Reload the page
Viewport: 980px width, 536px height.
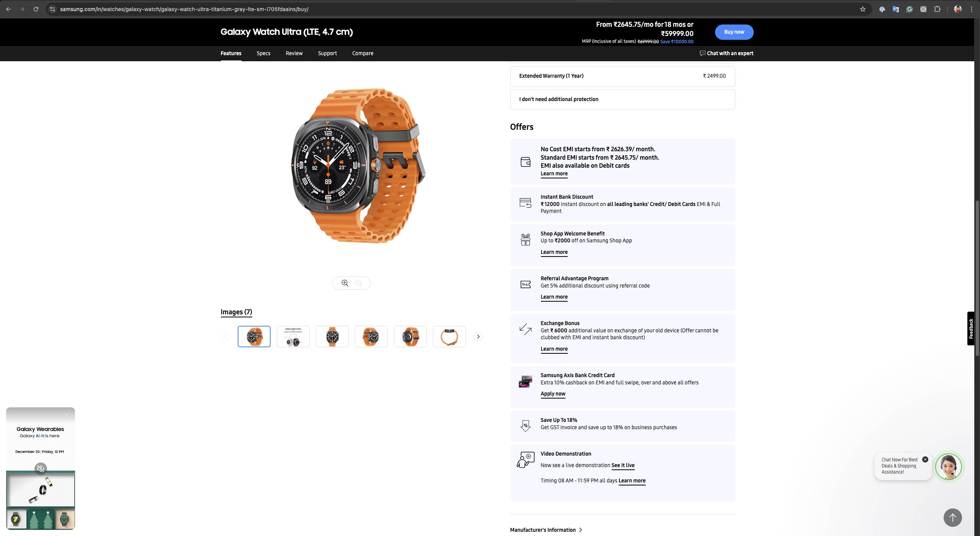[x=36, y=9]
